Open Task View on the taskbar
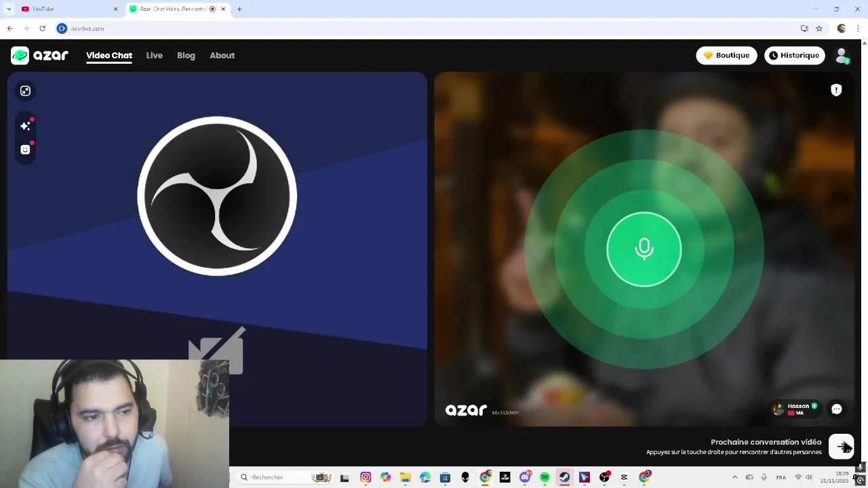This screenshot has height=488, width=868. point(344,478)
